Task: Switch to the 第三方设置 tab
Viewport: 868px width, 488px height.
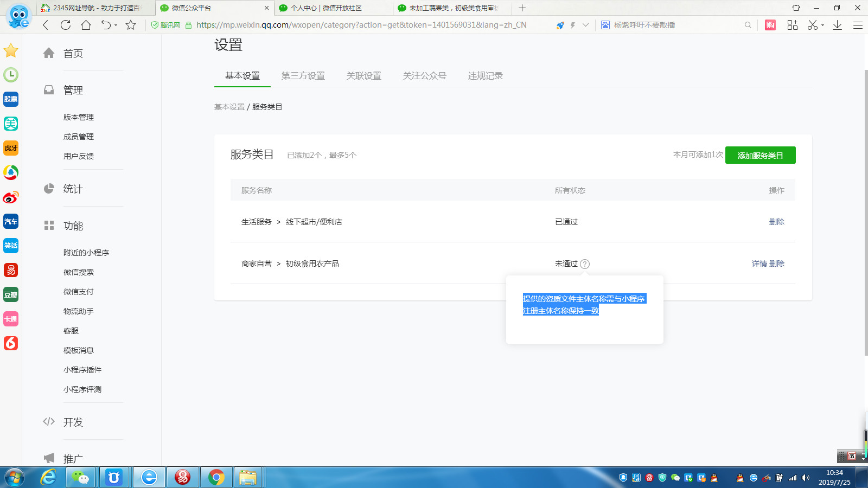Action: (x=303, y=76)
